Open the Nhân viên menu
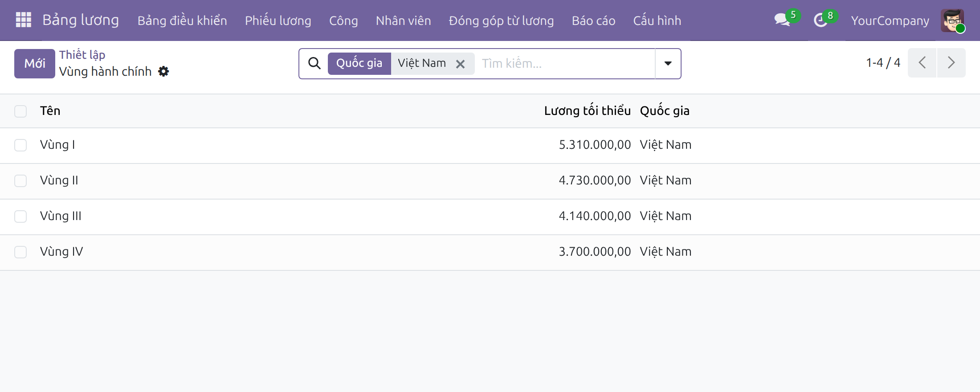 click(x=403, y=20)
